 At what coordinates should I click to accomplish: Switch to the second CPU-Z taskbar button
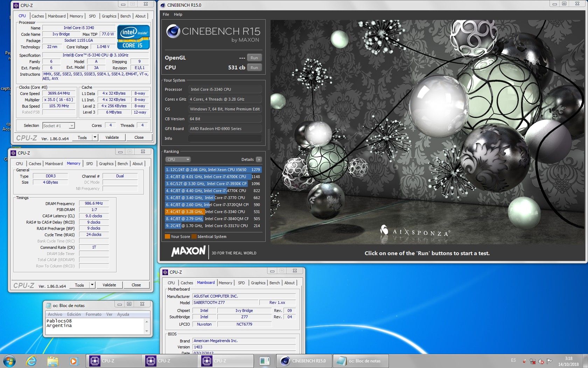coord(170,361)
